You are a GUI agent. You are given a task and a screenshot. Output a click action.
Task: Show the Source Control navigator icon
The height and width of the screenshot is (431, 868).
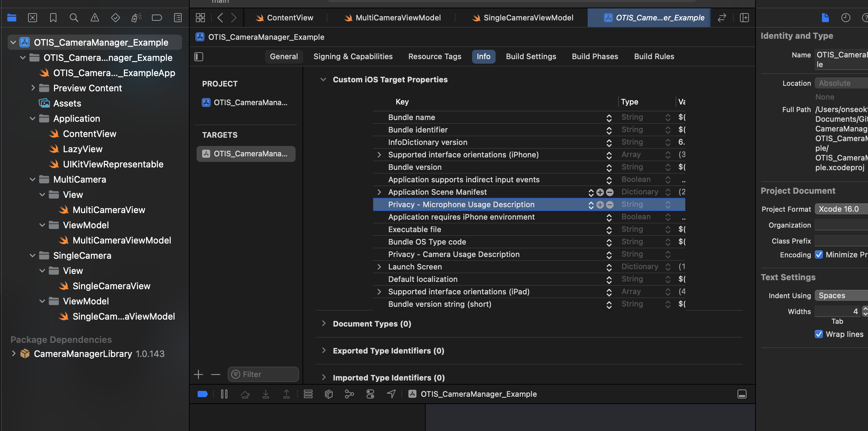[32, 18]
